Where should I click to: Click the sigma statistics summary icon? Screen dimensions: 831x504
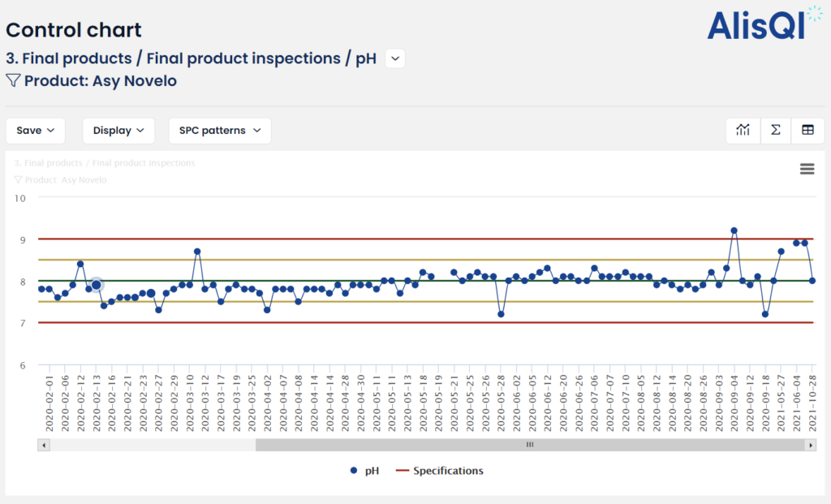click(x=775, y=130)
